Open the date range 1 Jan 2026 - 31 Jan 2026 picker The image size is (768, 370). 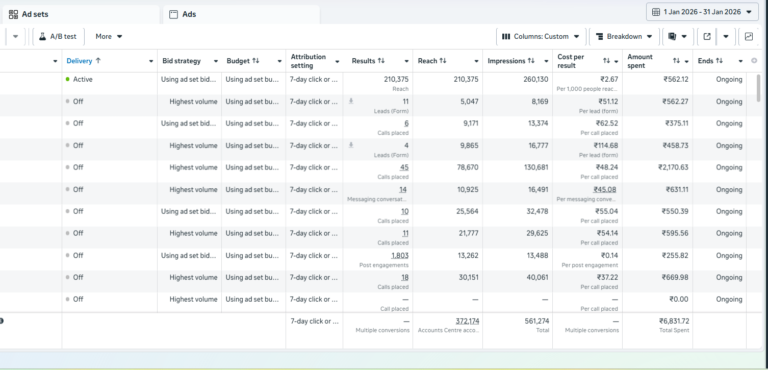point(703,12)
